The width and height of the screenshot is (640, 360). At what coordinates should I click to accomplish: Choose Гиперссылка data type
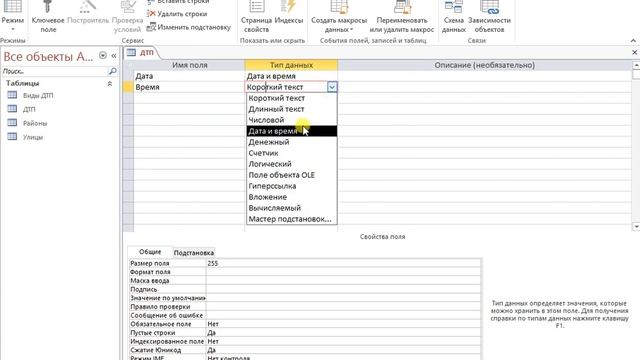click(x=291, y=186)
